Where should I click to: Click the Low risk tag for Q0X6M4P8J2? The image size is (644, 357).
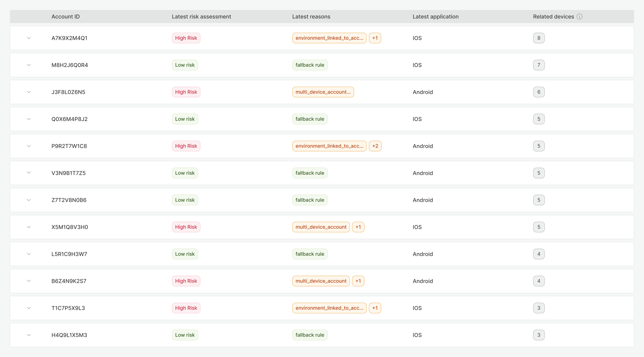185,119
